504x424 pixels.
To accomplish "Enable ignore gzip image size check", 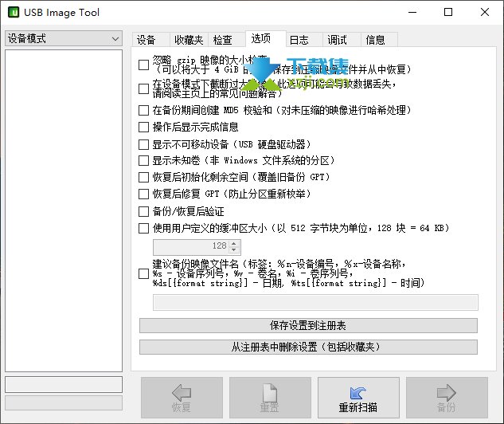I will 143,65.
